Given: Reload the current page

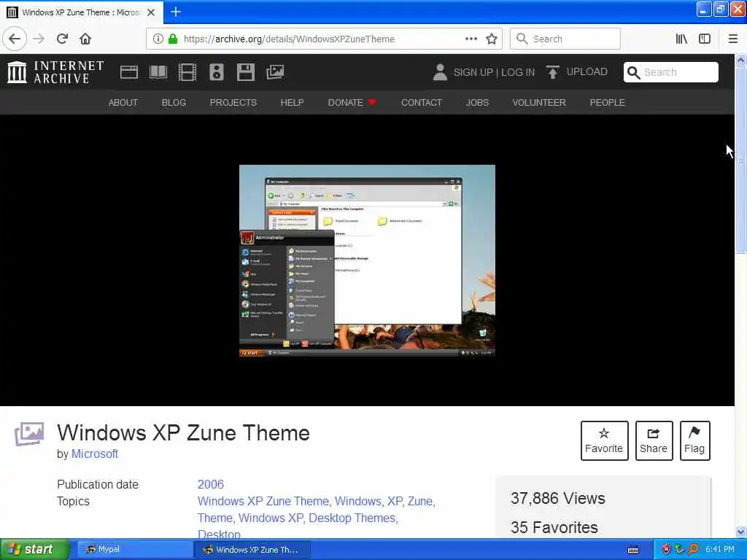Looking at the screenshot, I should coord(62,39).
